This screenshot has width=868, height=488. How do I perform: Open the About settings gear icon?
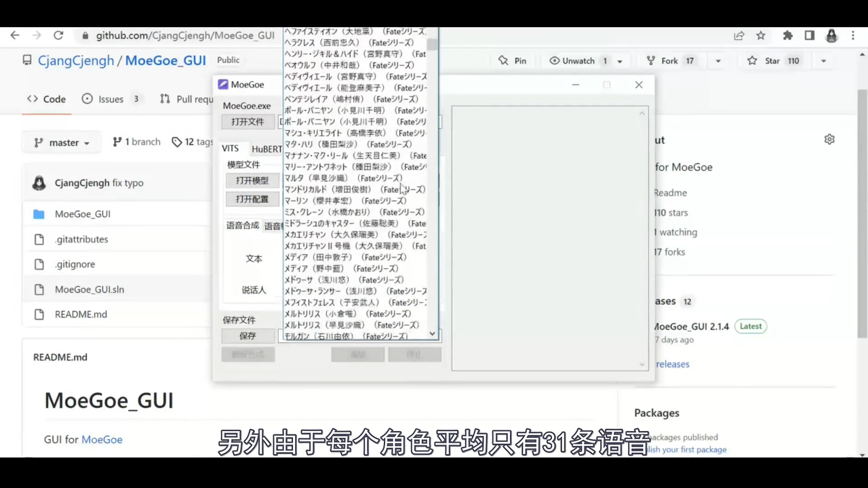[829, 139]
